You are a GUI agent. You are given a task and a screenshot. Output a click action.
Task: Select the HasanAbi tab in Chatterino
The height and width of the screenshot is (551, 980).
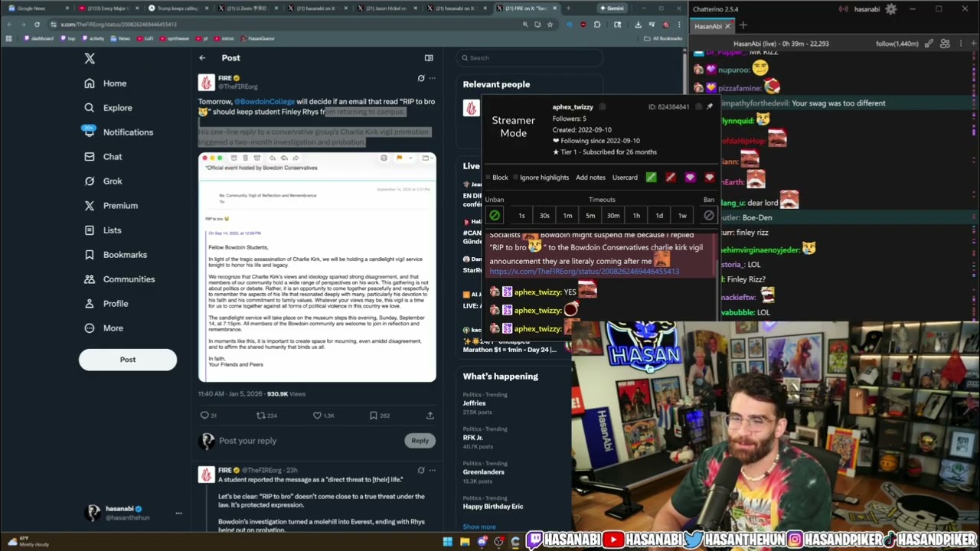click(x=713, y=26)
